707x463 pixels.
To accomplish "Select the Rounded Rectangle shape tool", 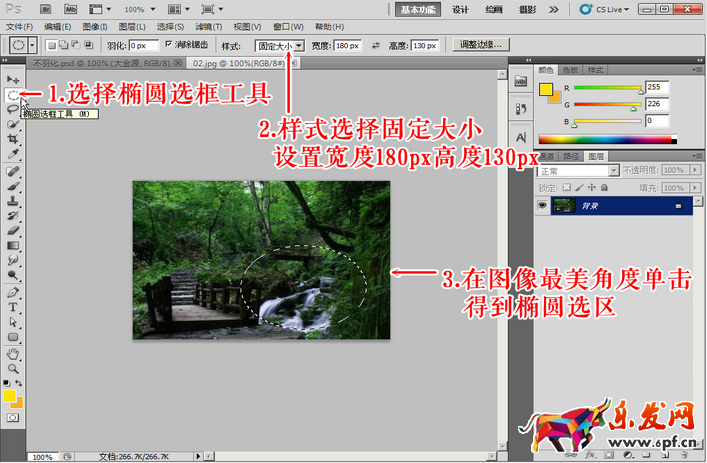I will (x=13, y=337).
